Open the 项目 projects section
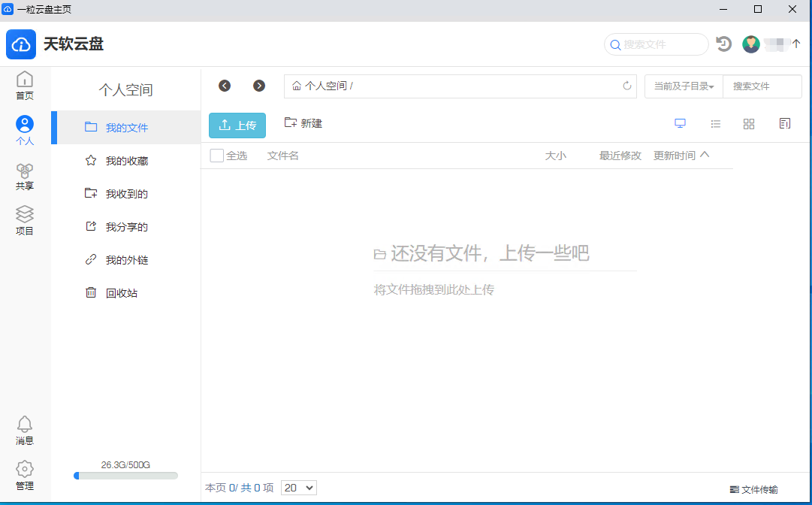This screenshot has width=812, height=505. point(25,221)
